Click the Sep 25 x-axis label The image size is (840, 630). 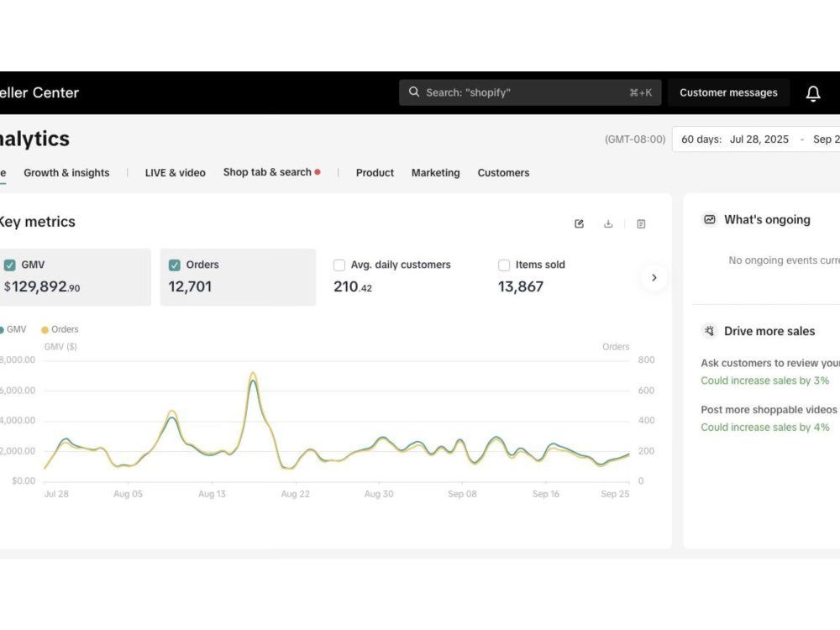615,494
